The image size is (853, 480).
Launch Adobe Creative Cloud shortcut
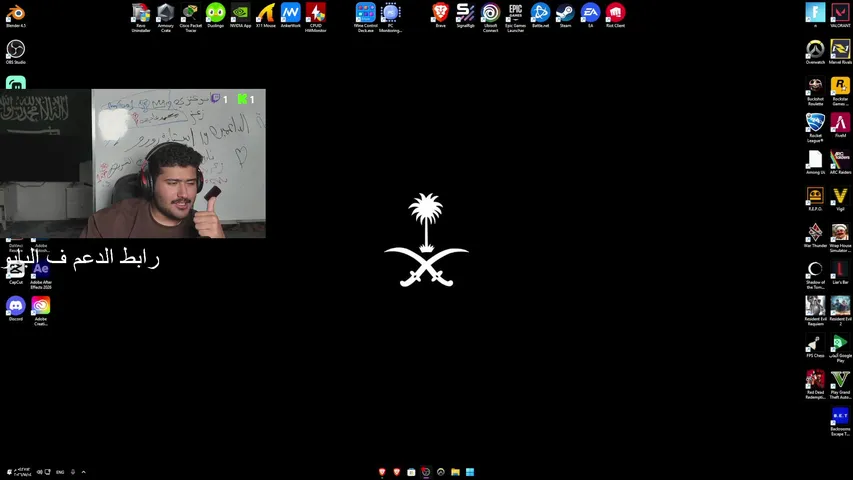(41, 311)
